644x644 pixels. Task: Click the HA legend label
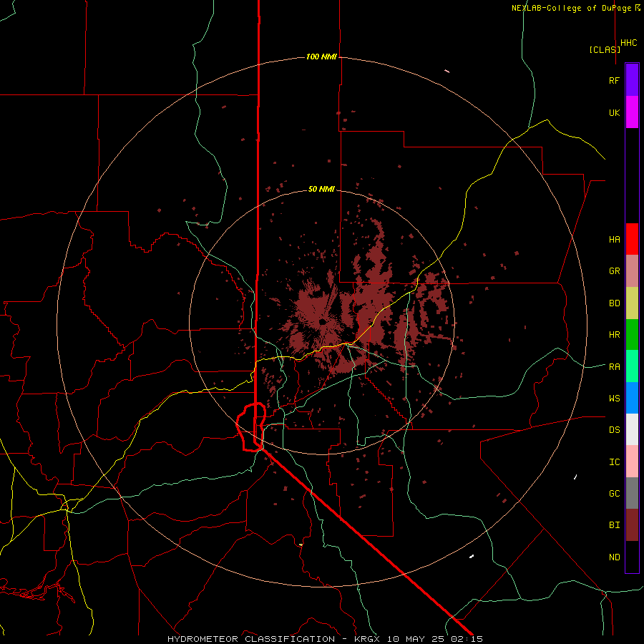click(x=614, y=240)
